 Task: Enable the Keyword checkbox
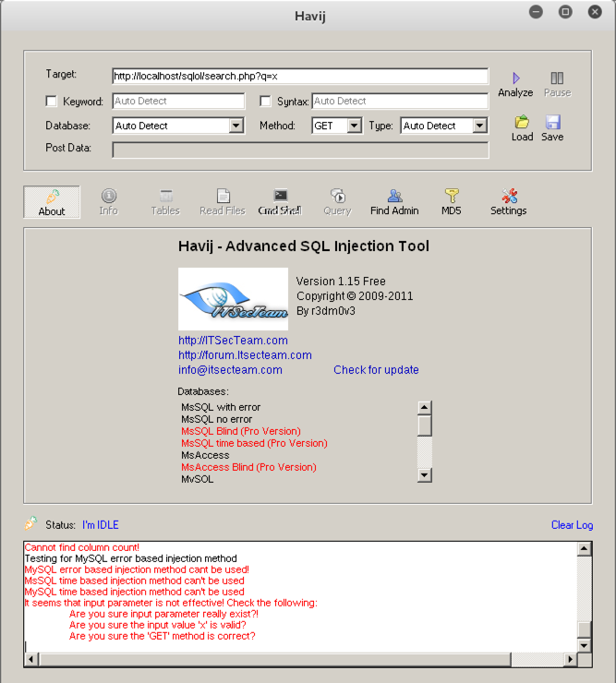tap(52, 102)
